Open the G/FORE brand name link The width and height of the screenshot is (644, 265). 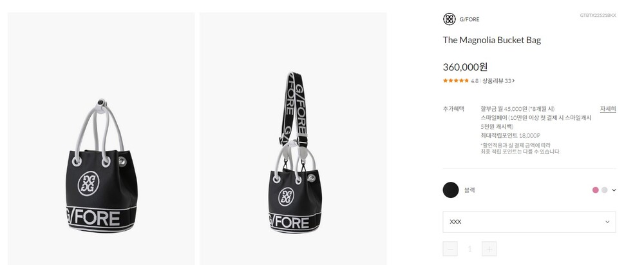[x=469, y=19]
